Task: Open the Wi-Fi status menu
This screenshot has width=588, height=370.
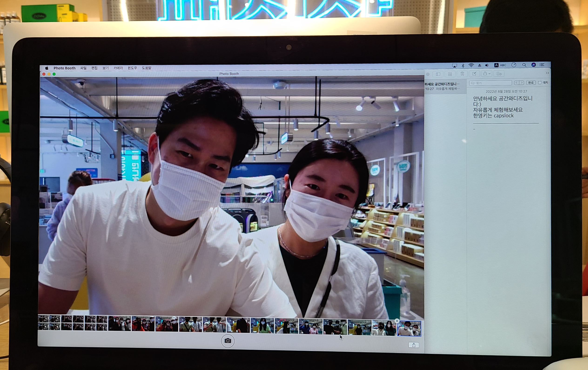Action: pos(471,65)
